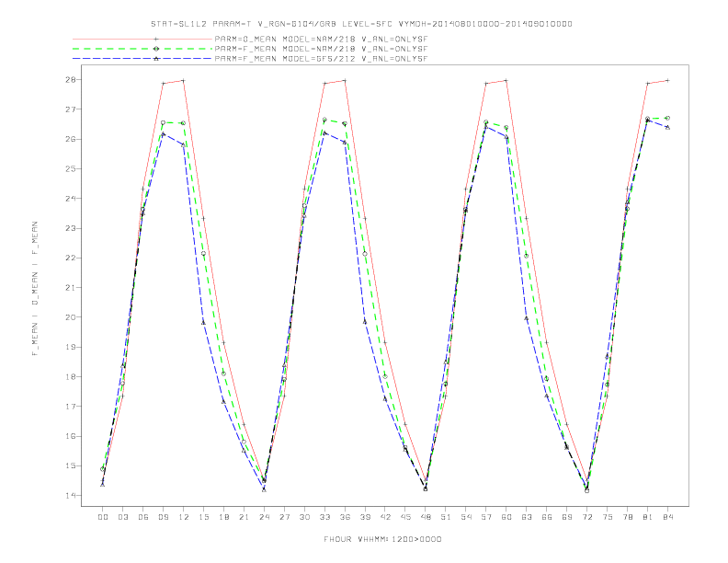The height and width of the screenshot is (563, 728).
Task: Click the x-axis tick label 84
Action: pos(668,517)
